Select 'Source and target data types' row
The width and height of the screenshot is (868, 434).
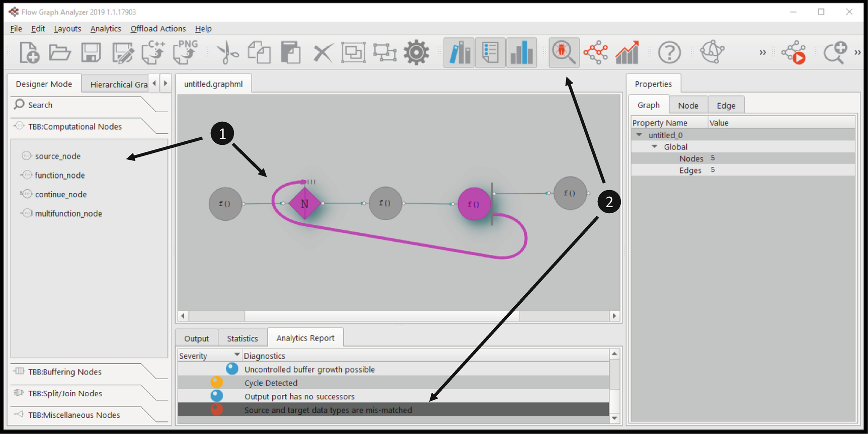tap(393, 410)
